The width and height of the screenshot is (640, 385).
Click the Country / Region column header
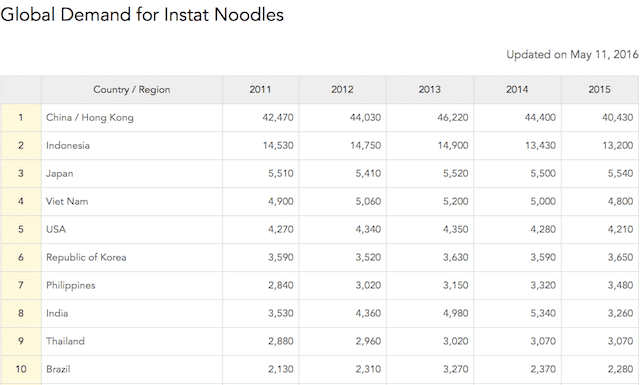(131, 89)
